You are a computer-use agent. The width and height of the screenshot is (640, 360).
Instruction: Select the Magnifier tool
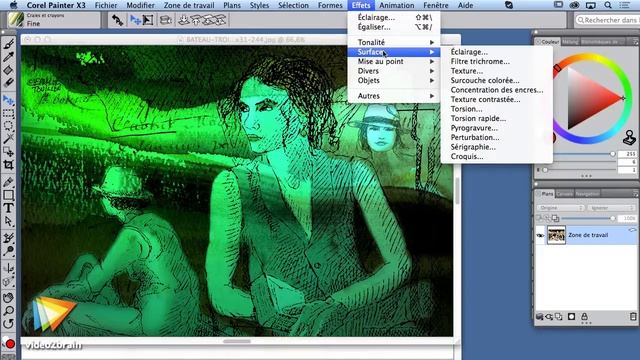pyautogui.click(x=9, y=310)
